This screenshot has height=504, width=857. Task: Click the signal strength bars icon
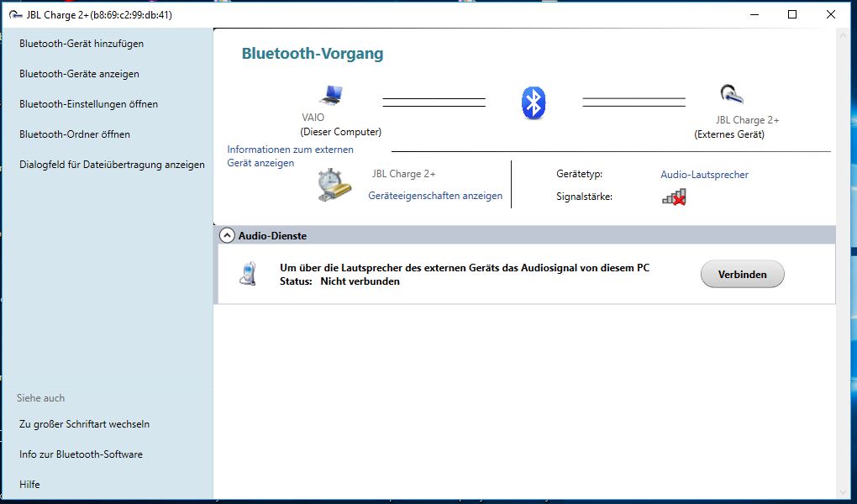point(674,197)
